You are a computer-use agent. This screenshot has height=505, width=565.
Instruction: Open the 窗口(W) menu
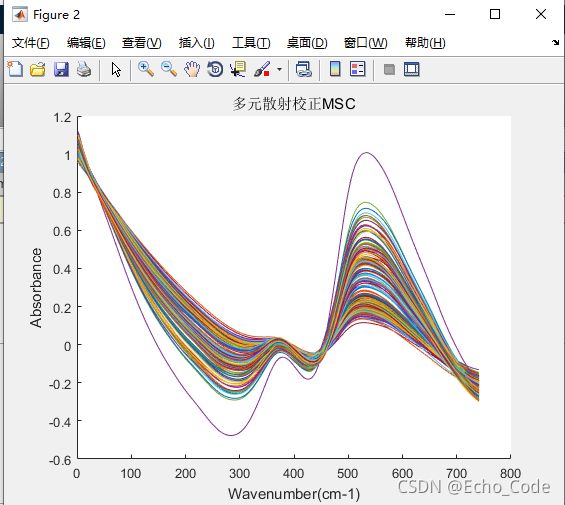click(365, 43)
